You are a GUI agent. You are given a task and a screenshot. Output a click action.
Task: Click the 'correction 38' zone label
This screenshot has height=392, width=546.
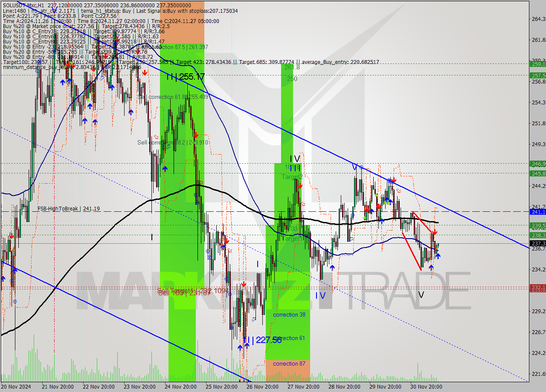(x=289, y=314)
